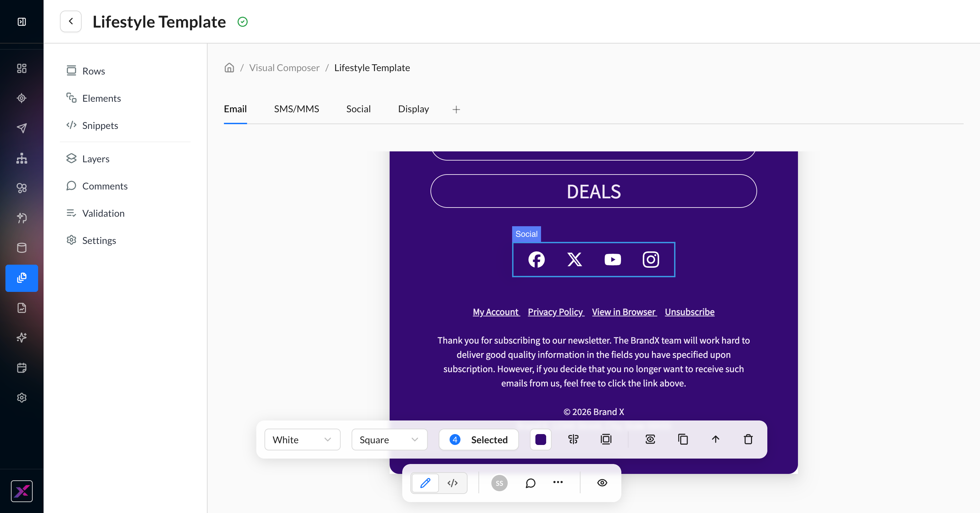Click the padding frame icon in toolbar
Viewport: 980px width, 513px height.
click(606, 440)
